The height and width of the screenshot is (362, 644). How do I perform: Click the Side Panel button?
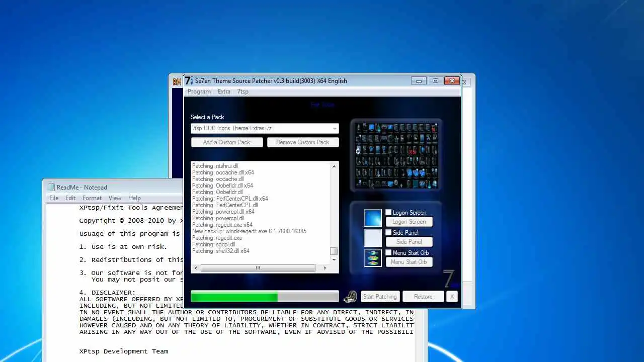click(x=409, y=242)
